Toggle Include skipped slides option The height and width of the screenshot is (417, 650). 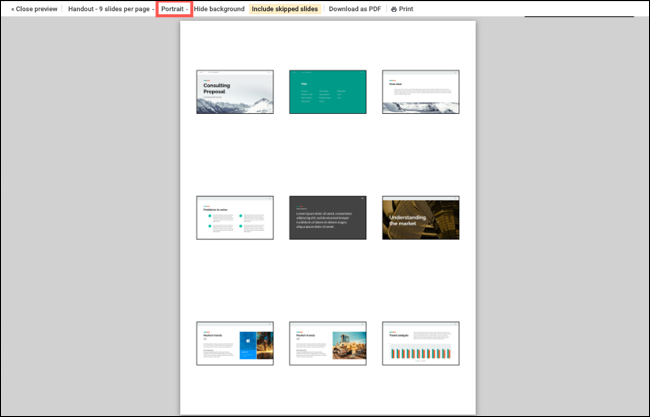(285, 9)
